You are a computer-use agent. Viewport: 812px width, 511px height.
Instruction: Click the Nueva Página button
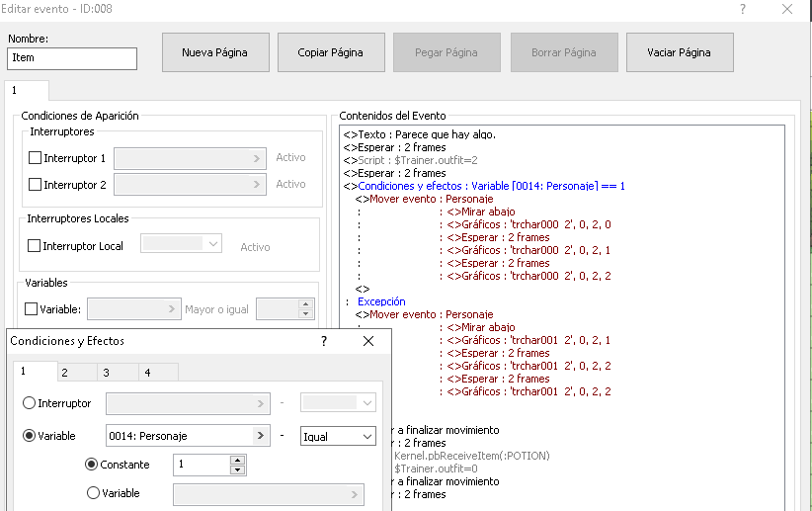214,52
